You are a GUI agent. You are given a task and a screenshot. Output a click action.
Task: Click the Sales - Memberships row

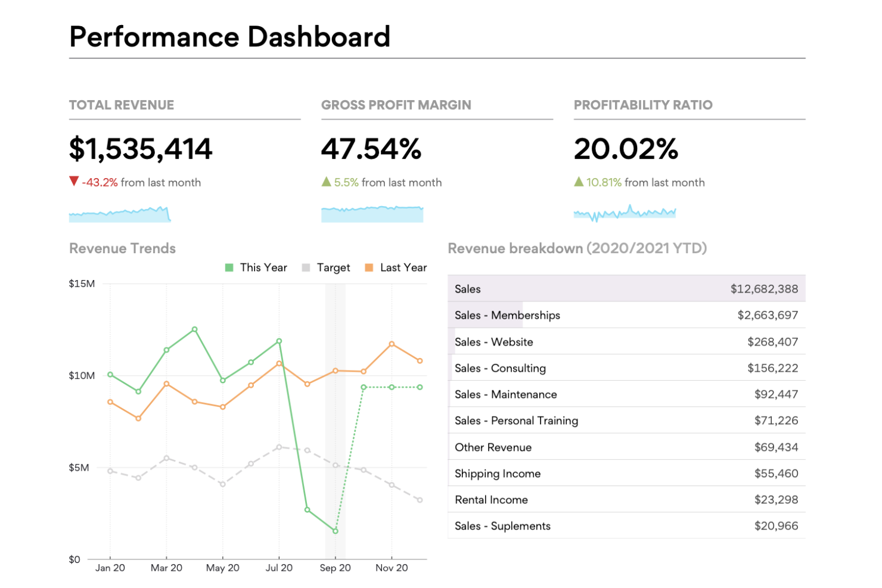pyautogui.click(x=626, y=315)
